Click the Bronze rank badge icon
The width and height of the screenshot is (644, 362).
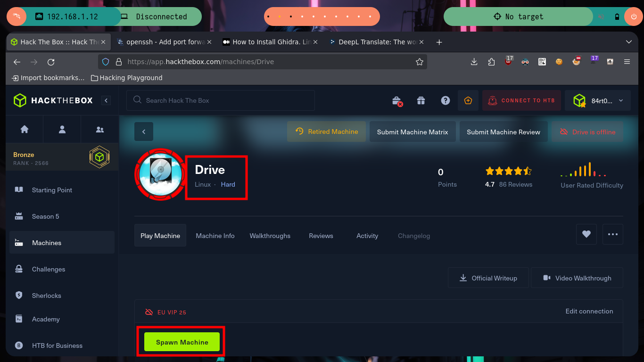coord(99,157)
